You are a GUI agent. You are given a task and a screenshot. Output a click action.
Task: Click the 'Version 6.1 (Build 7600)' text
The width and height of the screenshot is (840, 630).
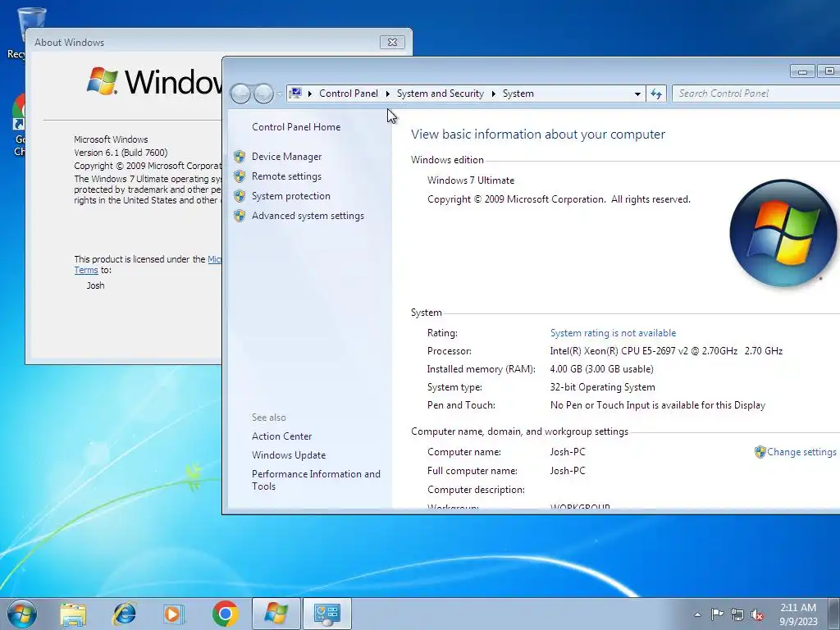click(x=121, y=153)
